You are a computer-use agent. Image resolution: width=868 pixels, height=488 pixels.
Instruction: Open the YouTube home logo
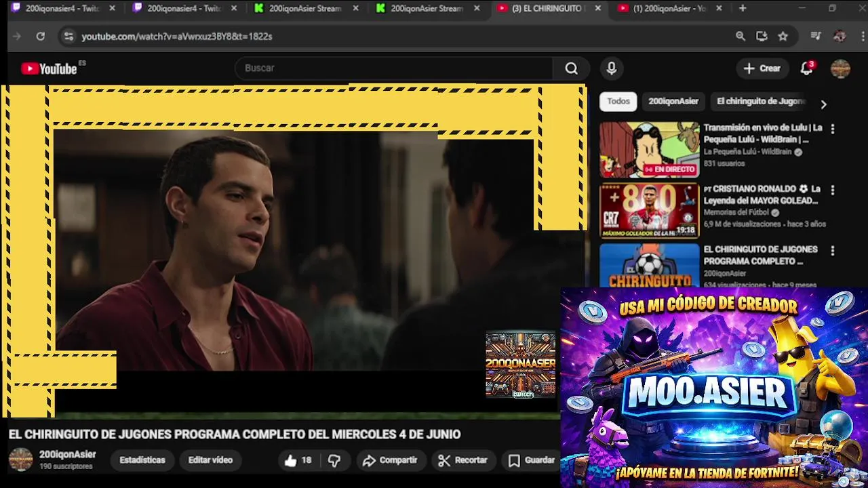49,68
